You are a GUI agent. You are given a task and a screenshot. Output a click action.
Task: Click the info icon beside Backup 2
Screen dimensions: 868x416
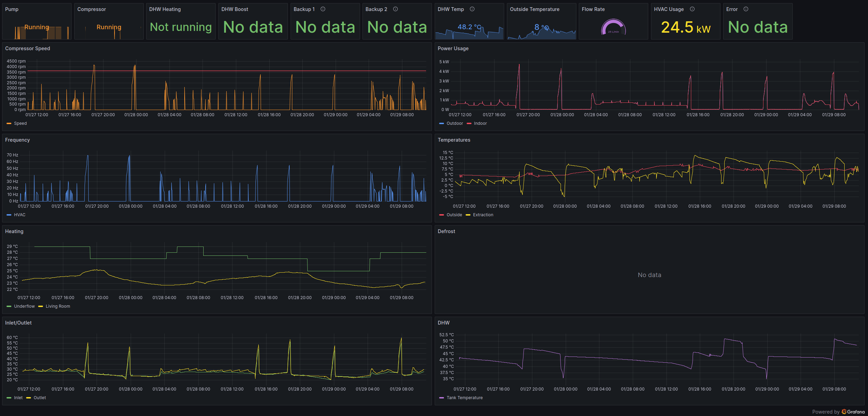(x=395, y=9)
